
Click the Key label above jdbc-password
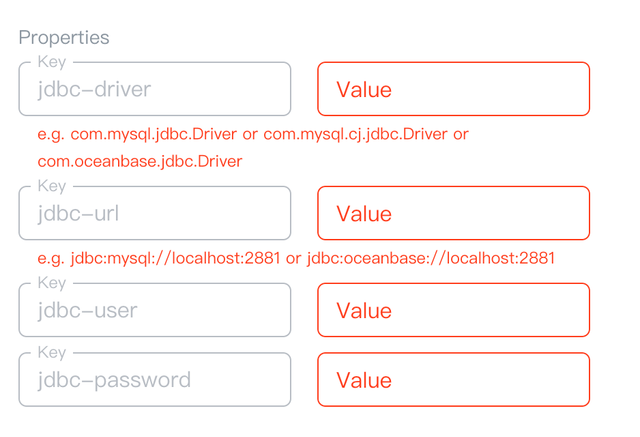(x=51, y=353)
